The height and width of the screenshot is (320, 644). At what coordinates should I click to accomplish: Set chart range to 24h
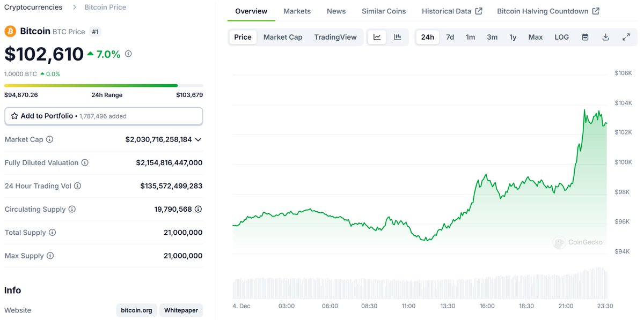428,37
